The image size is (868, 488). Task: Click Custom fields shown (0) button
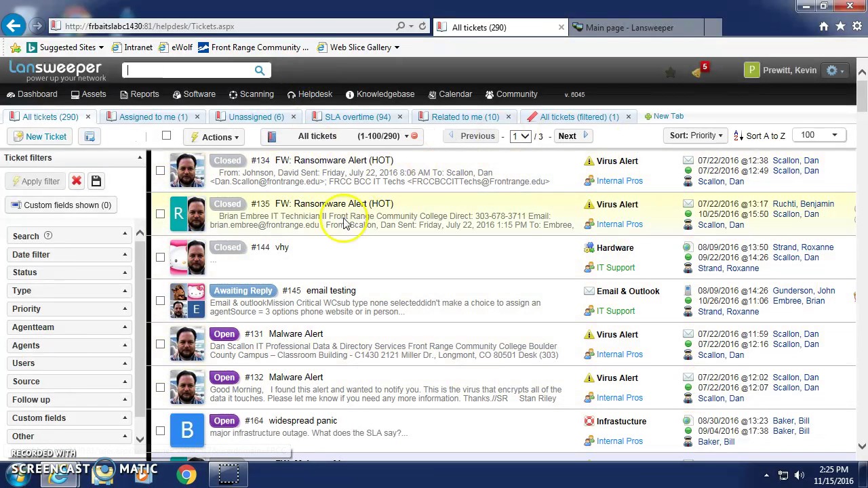(x=61, y=205)
